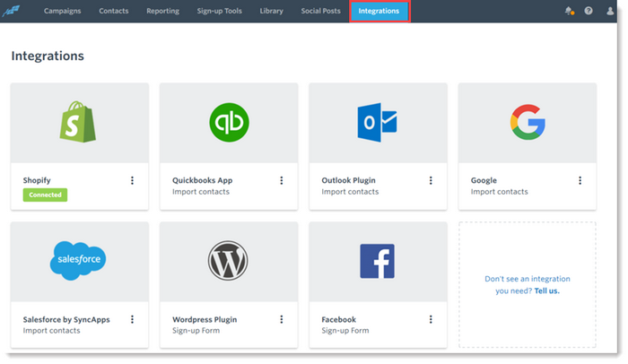Go to the Contacts tab

[114, 11]
